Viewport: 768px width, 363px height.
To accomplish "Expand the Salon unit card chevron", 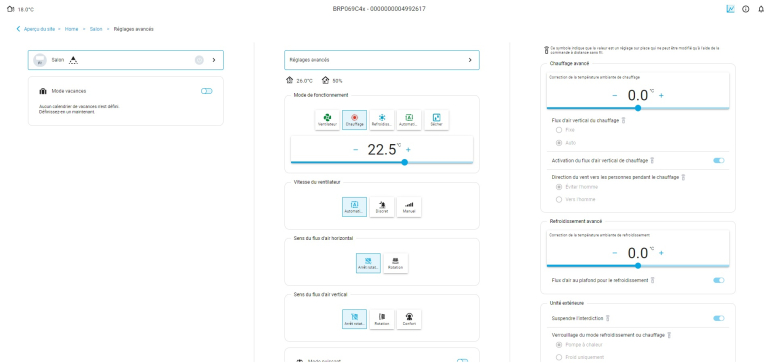I will (x=214, y=60).
